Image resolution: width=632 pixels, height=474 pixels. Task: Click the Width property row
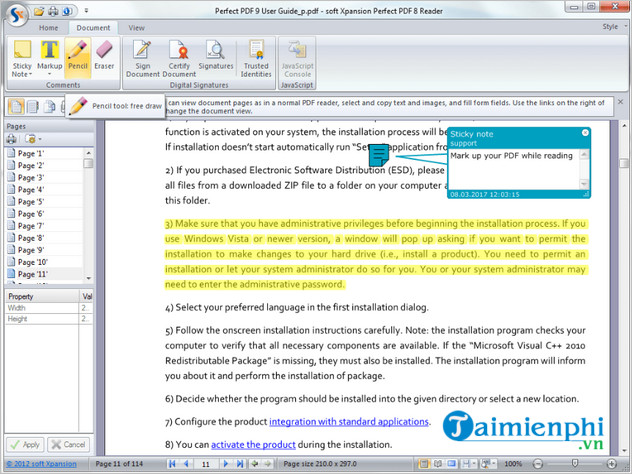click(48, 308)
